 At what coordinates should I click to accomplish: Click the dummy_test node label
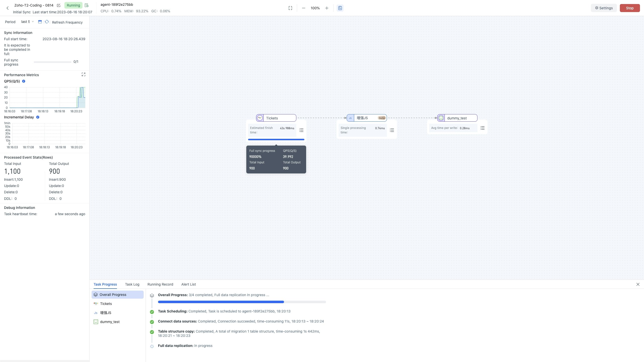coord(457,118)
